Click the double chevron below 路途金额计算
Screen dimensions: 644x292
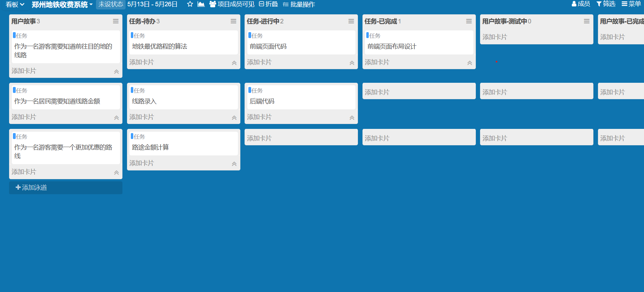234,164
